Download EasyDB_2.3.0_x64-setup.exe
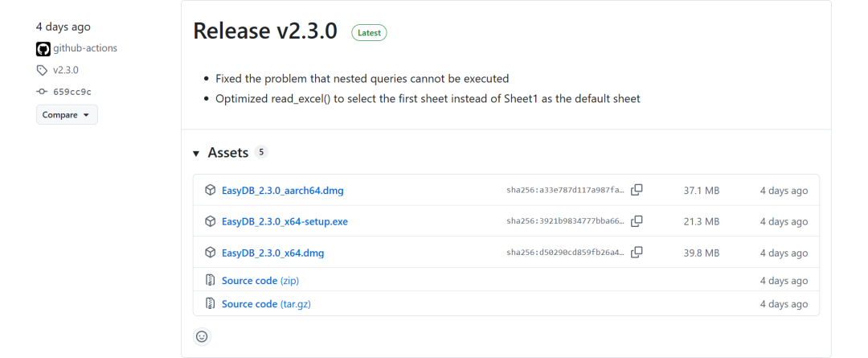The image size is (868, 358). tap(285, 221)
